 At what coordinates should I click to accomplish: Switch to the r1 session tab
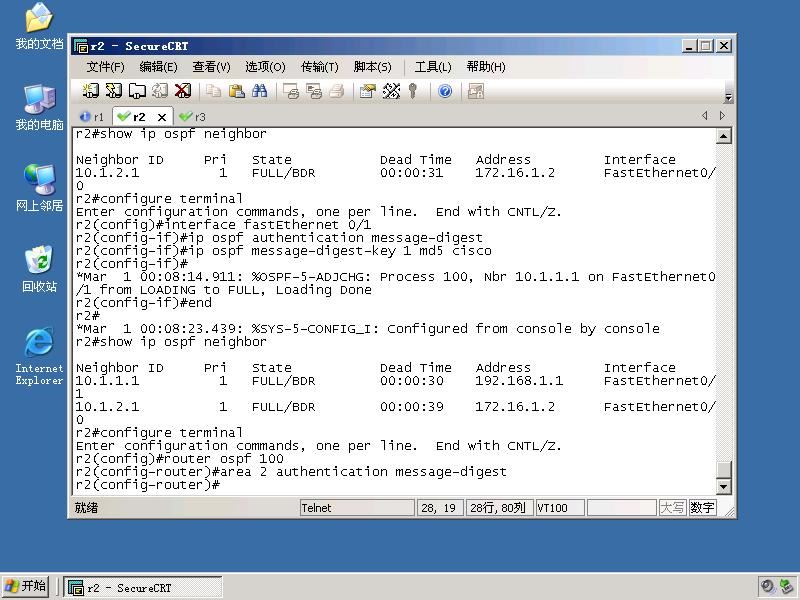[92, 117]
